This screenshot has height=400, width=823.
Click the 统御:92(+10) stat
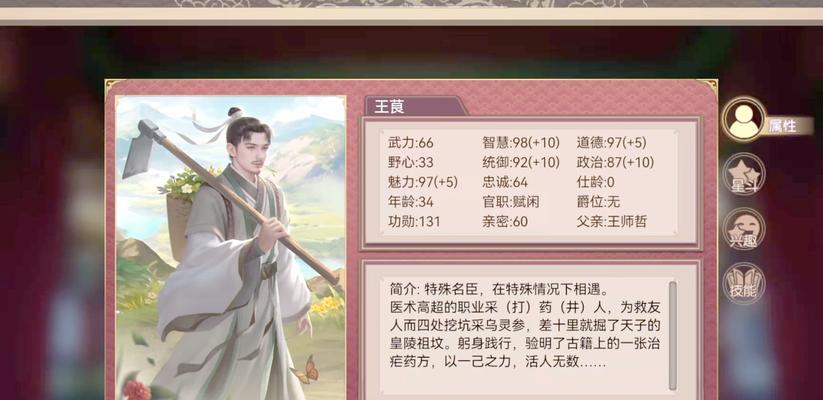(521, 163)
